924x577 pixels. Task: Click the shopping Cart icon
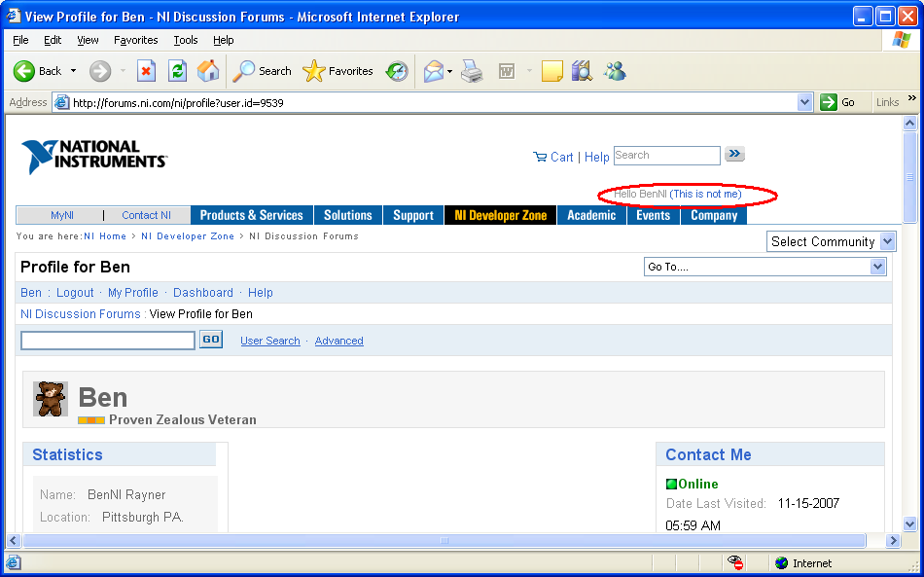pyautogui.click(x=539, y=157)
